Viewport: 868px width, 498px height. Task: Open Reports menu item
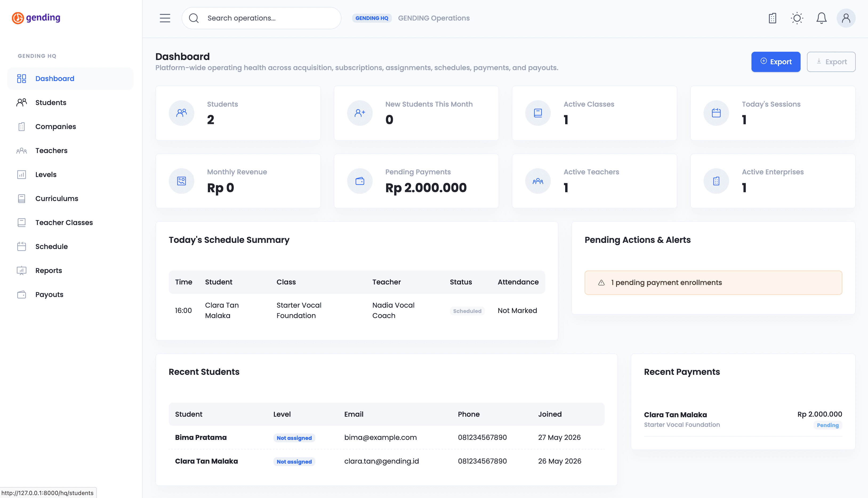coord(70,271)
